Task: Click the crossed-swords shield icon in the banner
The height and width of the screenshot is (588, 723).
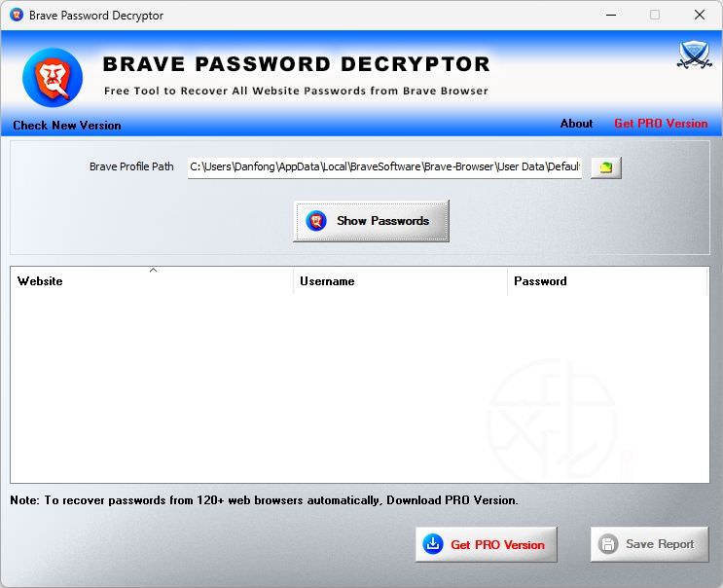Action: [x=695, y=55]
